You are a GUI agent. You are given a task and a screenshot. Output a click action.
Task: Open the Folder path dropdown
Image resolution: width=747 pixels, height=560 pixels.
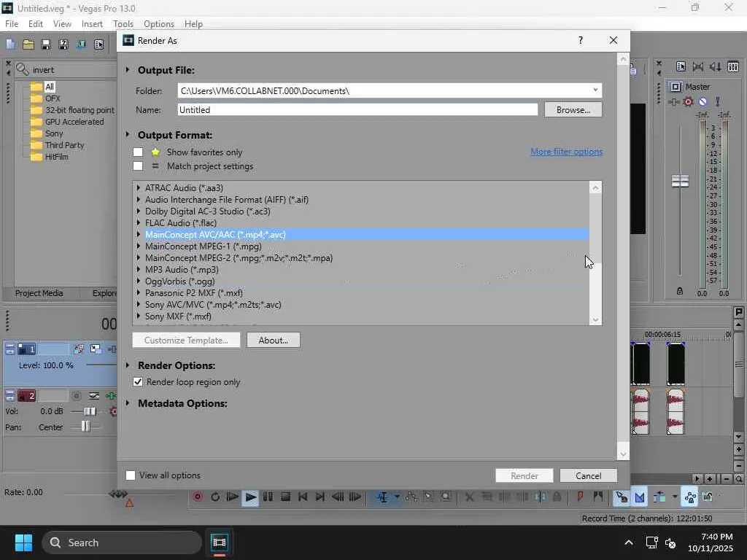[595, 90]
